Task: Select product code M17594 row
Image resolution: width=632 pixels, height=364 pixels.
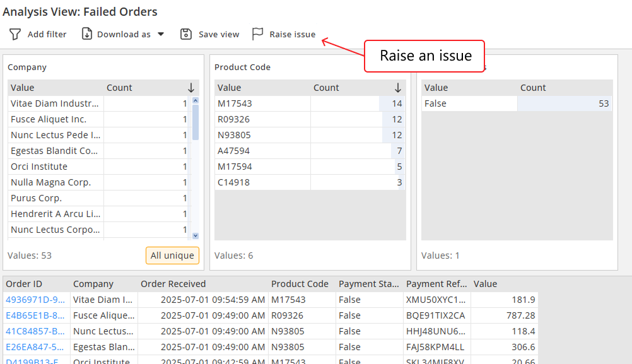Action: click(x=310, y=167)
